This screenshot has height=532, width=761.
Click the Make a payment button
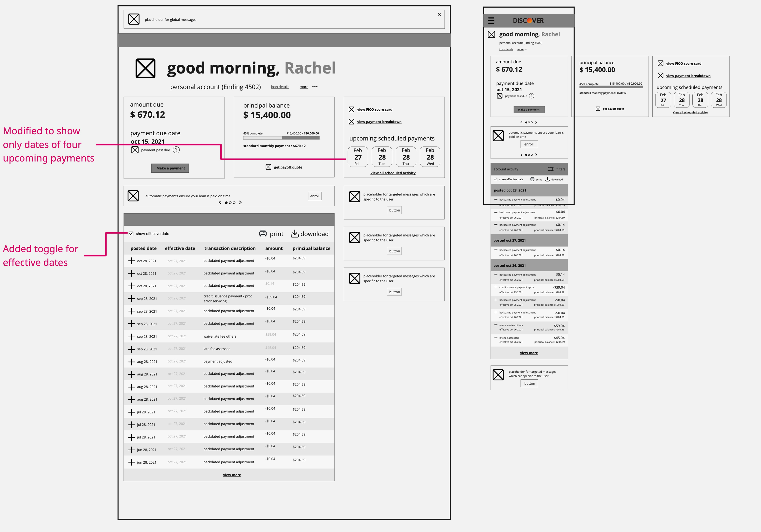[170, 168]
